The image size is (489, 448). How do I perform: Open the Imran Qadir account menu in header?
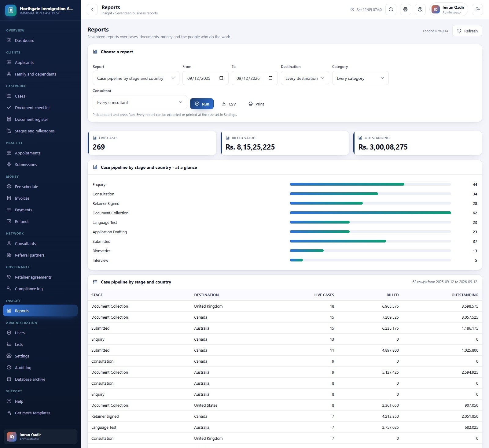448,9
